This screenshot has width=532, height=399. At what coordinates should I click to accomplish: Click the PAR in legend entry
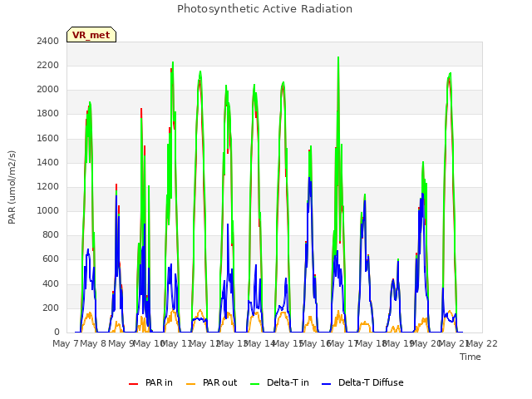[x=150, y=382]
